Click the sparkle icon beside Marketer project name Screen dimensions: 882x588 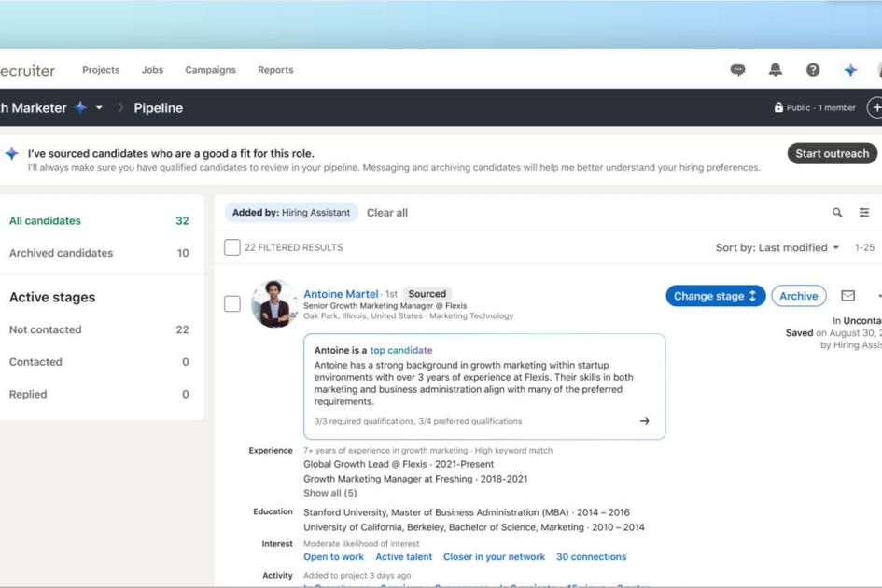[x=81, y=107]
